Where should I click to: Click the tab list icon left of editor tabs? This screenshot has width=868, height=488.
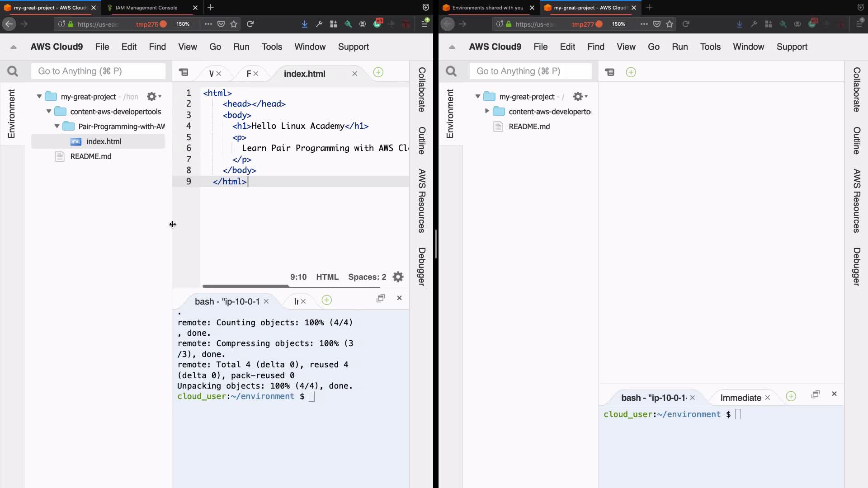click(x=184, y=72)
